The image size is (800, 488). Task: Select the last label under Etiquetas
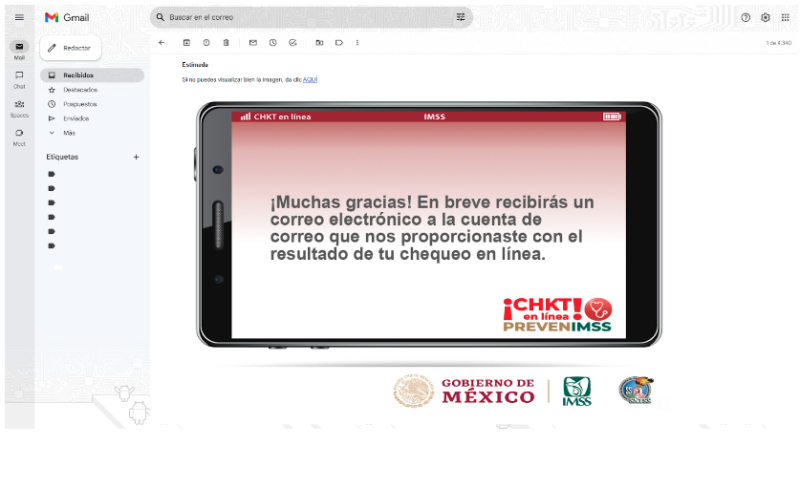pos(52,246)
